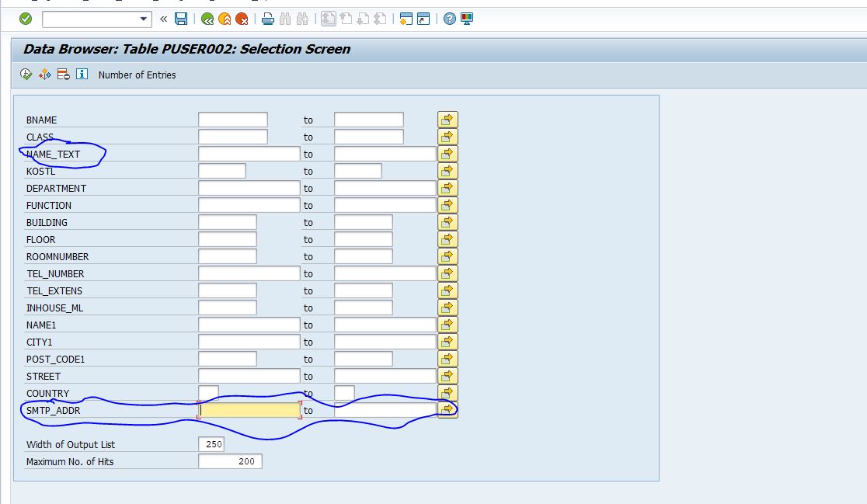The width and height of the screenshot is (867, 504).
Task: Click the Help question mark icon
Action: pos(449,19)
